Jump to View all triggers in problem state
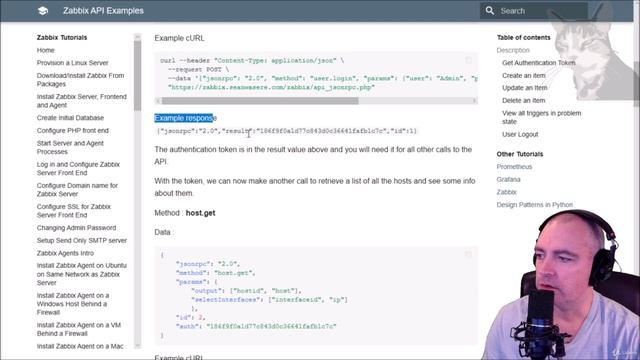 point(542,117)
